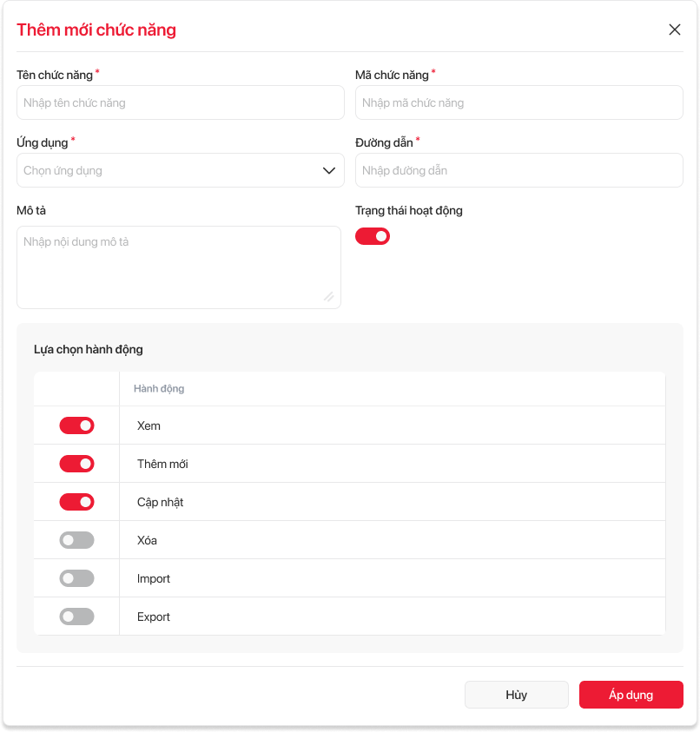Enable the Export action toggle
This screenshot has width=700, height=732.
coord(76,617)
